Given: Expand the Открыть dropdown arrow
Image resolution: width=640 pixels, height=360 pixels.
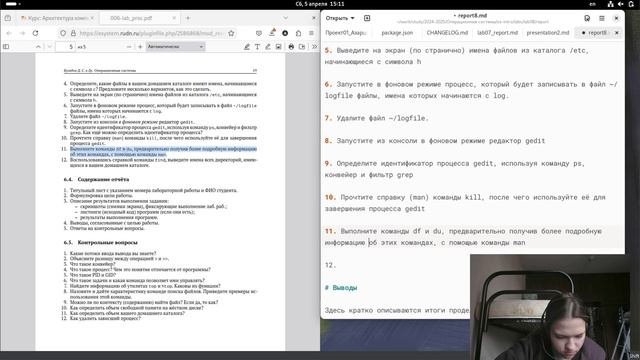Looking at the screenshot, I should pos(353,18).
